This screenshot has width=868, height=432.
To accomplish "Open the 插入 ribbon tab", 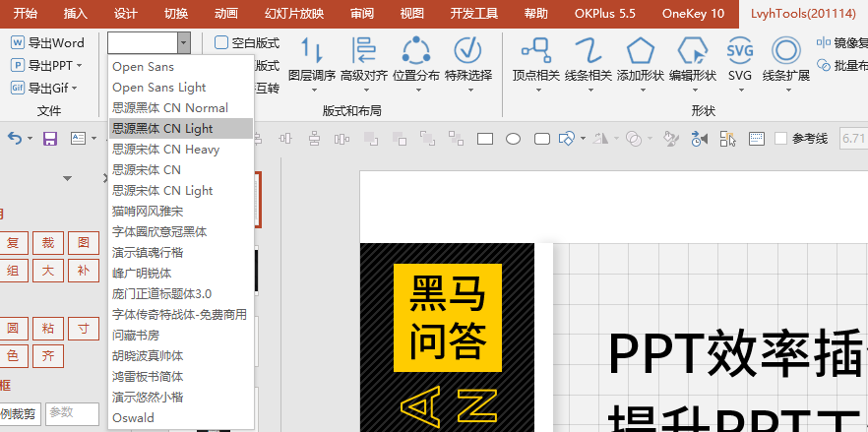I will tap(75, 14).
